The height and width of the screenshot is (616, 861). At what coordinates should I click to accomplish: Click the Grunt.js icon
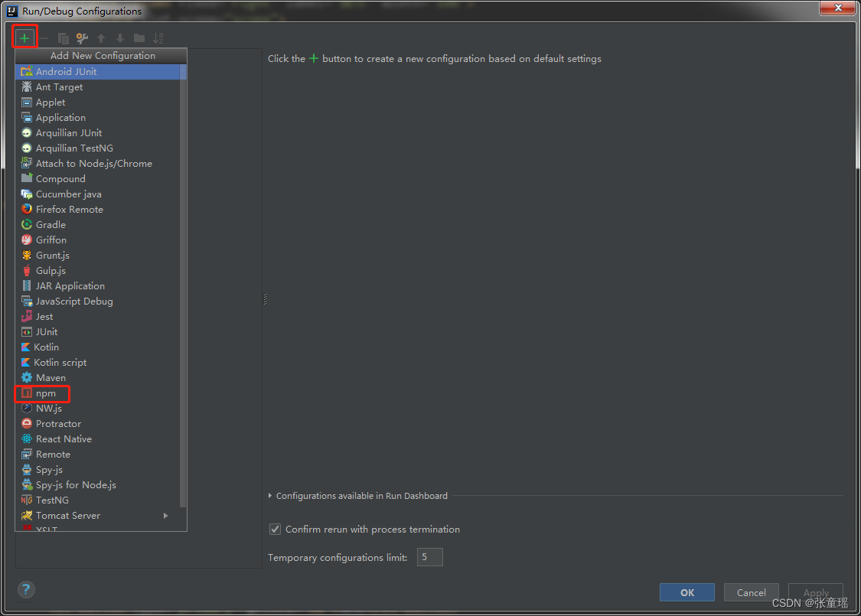[26, 256]
